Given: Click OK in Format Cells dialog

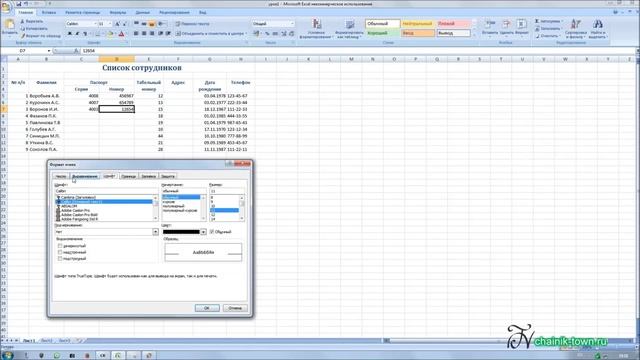Looking at the screenshot, I should tap(207, 308).
